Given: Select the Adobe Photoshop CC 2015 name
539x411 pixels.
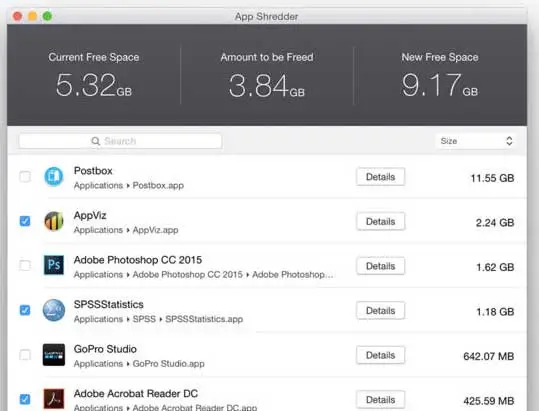Looking at the screenshot, I should 138,260.
